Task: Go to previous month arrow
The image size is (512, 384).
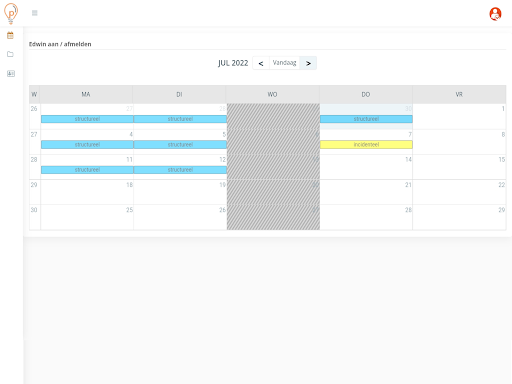Action: [x=261, y=63]
